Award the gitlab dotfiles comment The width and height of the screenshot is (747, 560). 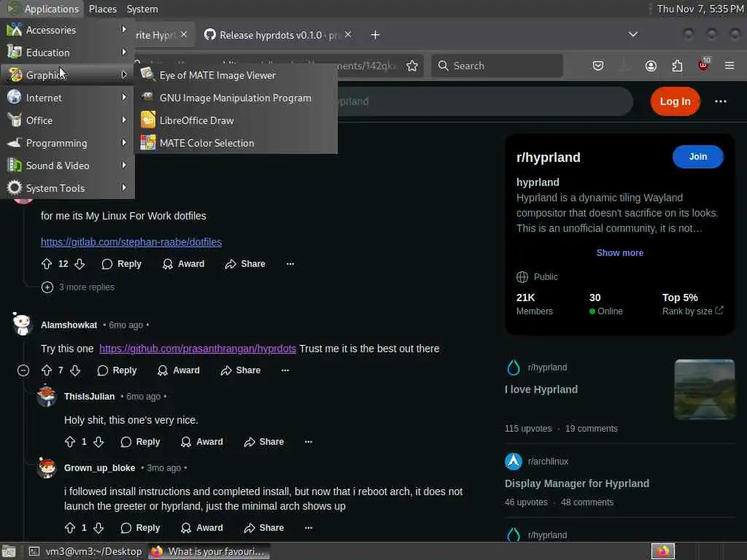(x=183, y=264)
